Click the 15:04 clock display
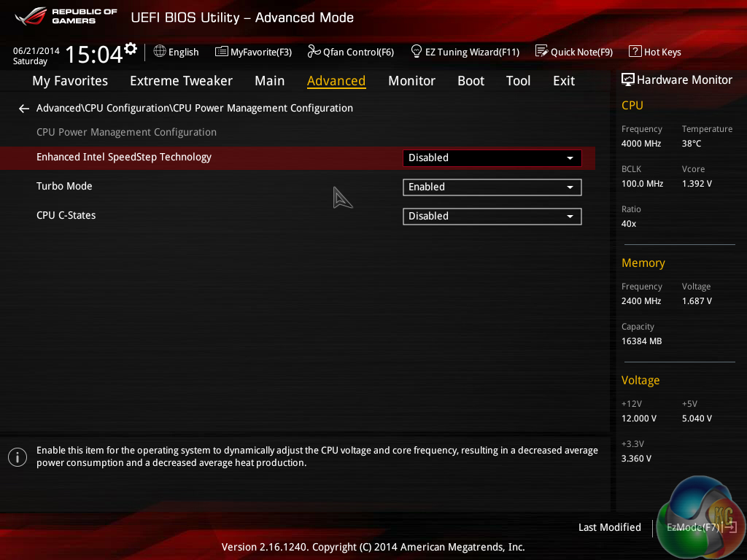 point(94,54)
